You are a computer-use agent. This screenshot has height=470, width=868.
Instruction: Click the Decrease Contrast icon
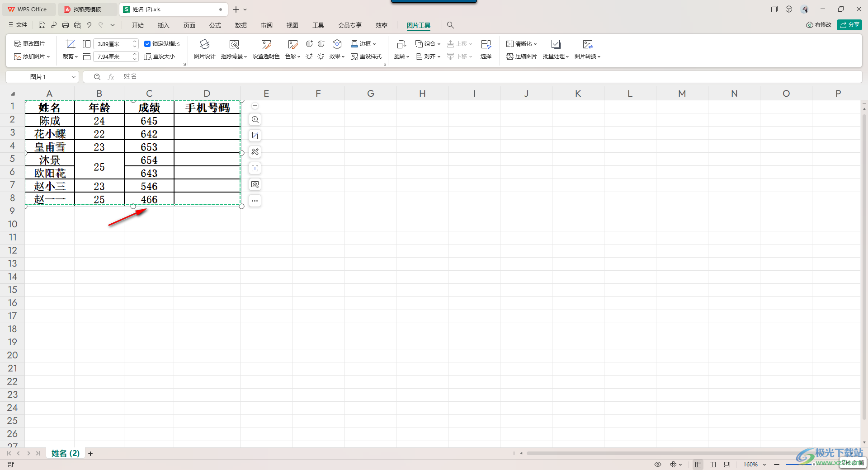(x=321, y=44)
